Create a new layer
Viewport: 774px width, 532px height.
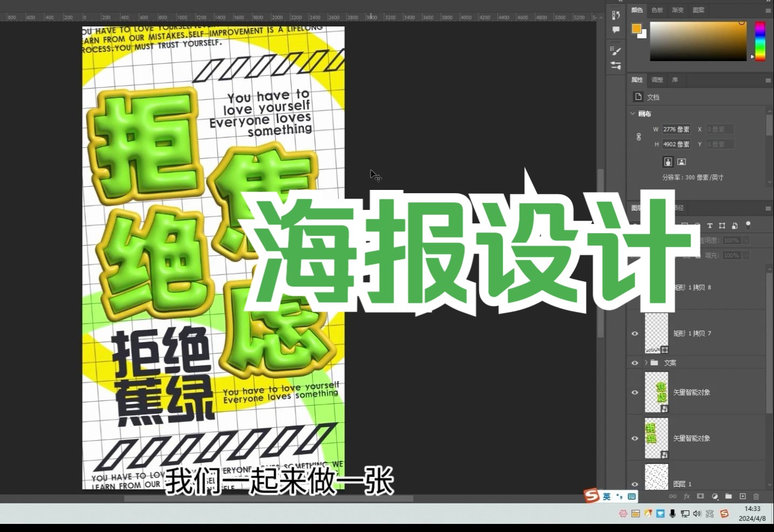[x=743, y=496]
